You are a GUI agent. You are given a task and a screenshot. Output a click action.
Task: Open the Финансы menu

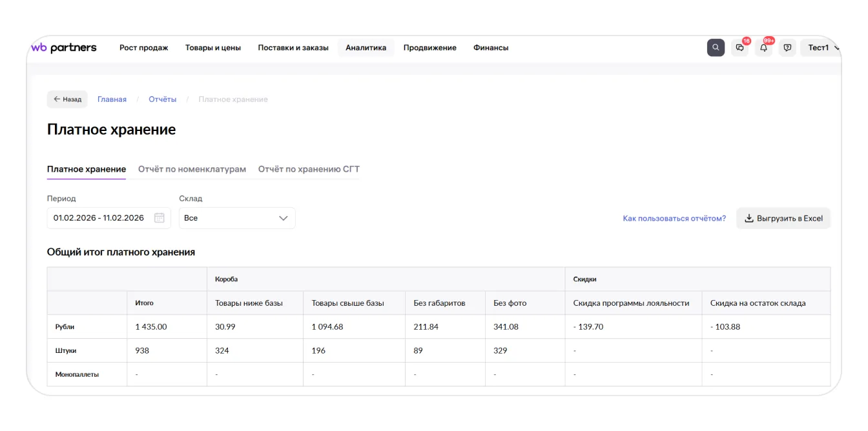490,48
